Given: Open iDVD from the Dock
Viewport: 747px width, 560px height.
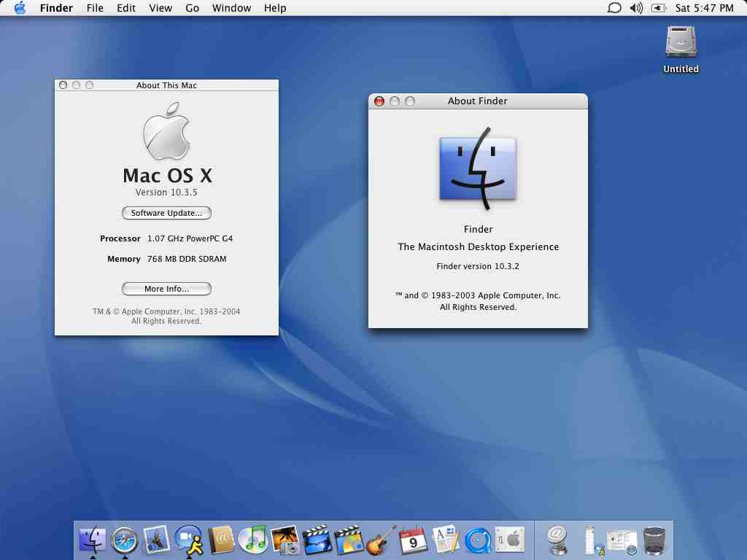Looking at the screenshot, I should point(349,540).
